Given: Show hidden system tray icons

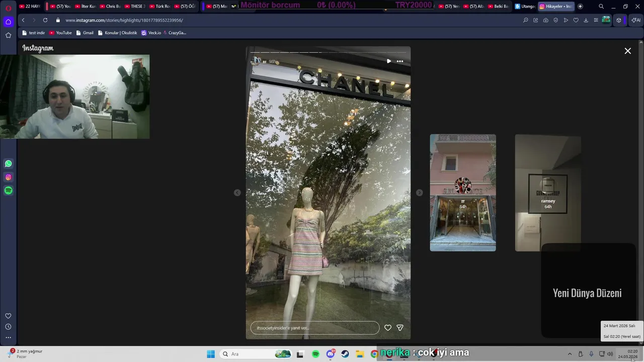Looking at the screenshot, I should click(570, 354).
